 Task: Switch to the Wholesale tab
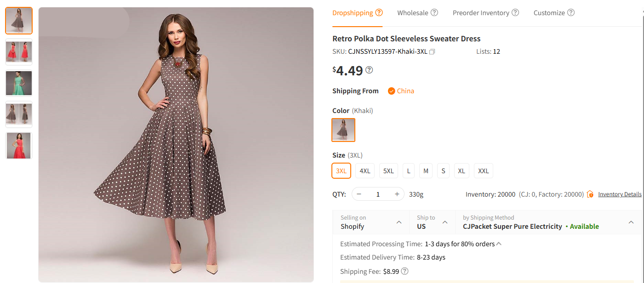[413, 12]
